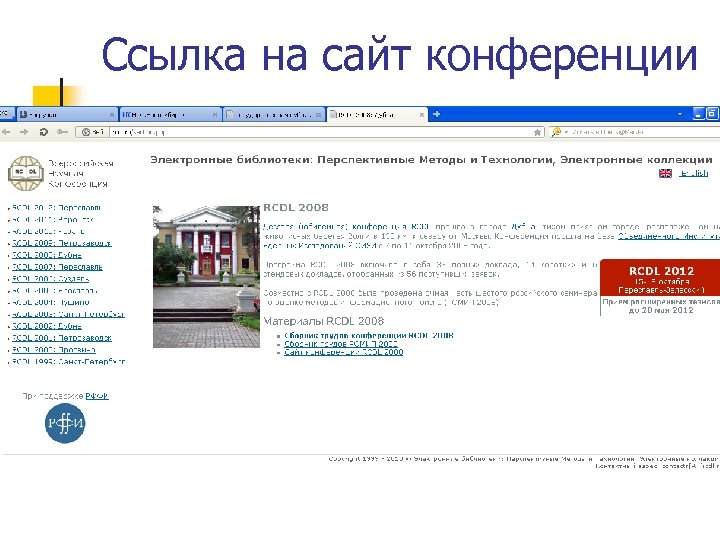Click the photo of the columned building
The image size is (720, 540).
[x=206, y=276]
